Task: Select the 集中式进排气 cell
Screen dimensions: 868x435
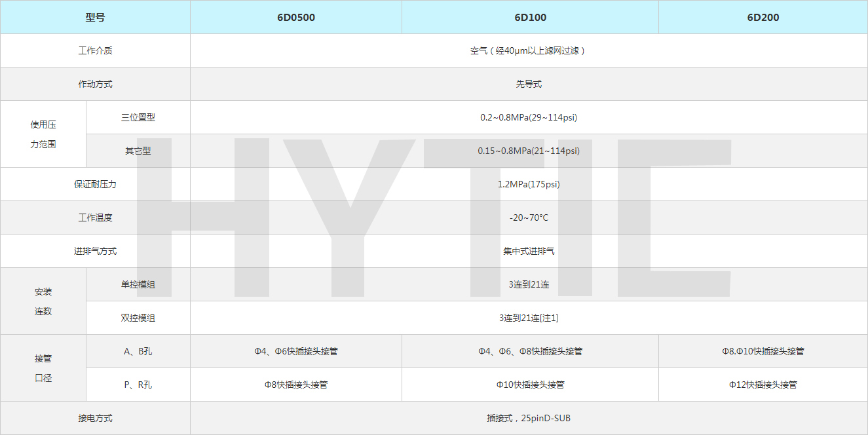Action: coord(529,252)
